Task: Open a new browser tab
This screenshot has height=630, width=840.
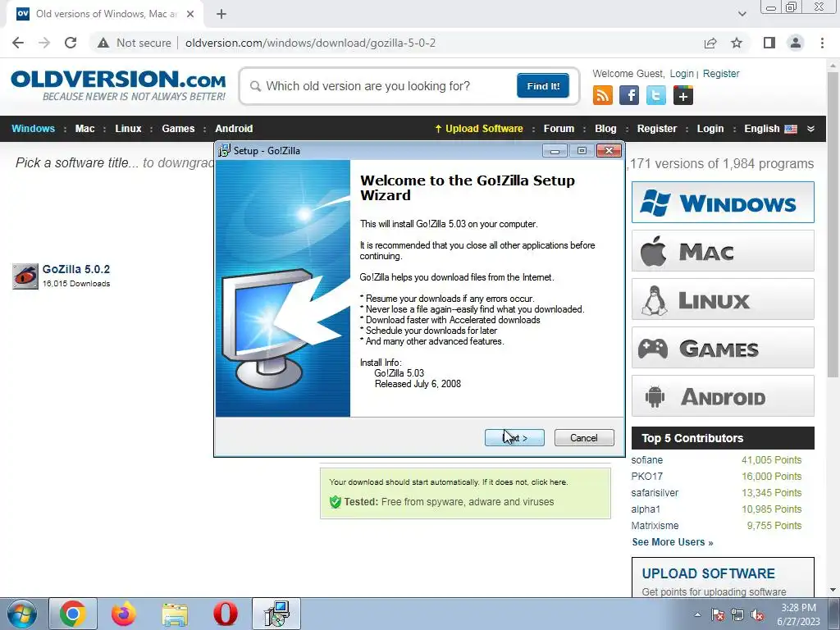Action: [x=221, y=14]
